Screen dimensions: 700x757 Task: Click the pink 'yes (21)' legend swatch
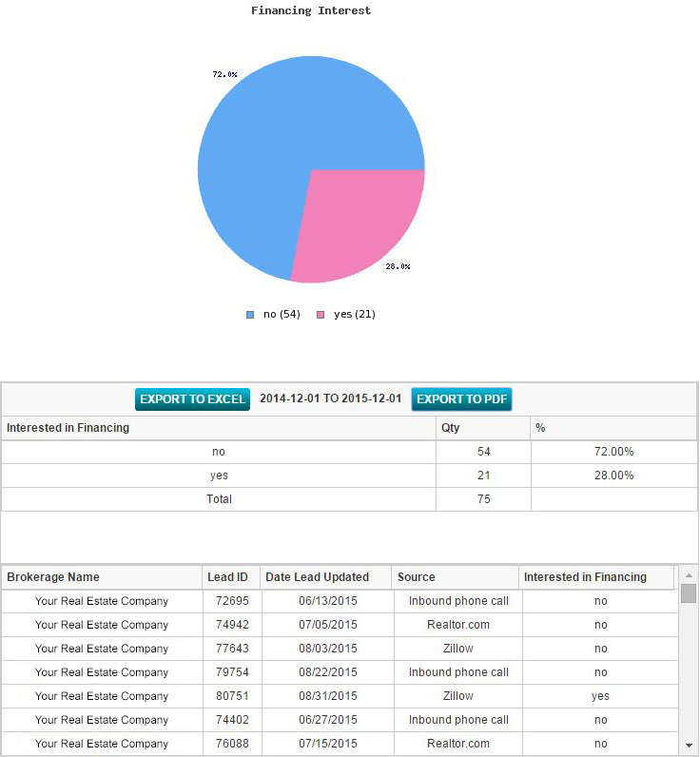click(321, 315)
